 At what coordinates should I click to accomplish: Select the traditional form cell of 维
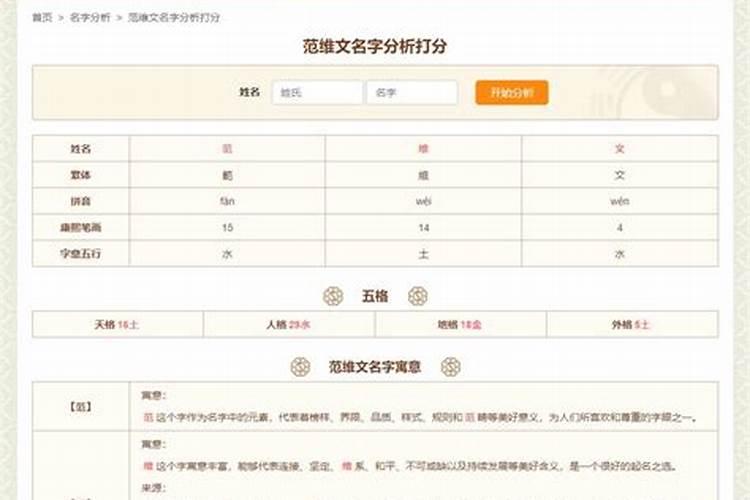tap(423, 175)
